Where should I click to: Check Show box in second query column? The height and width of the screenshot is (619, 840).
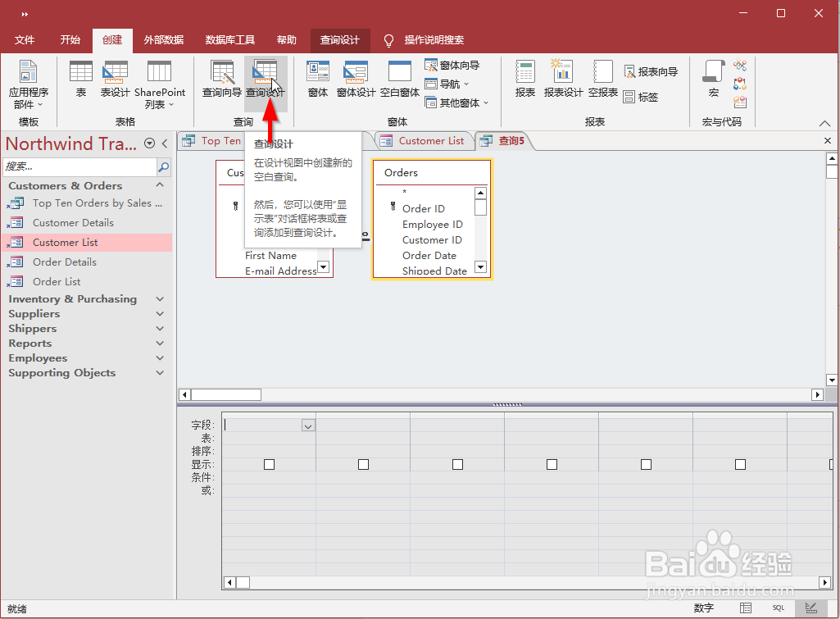point(363,464)
